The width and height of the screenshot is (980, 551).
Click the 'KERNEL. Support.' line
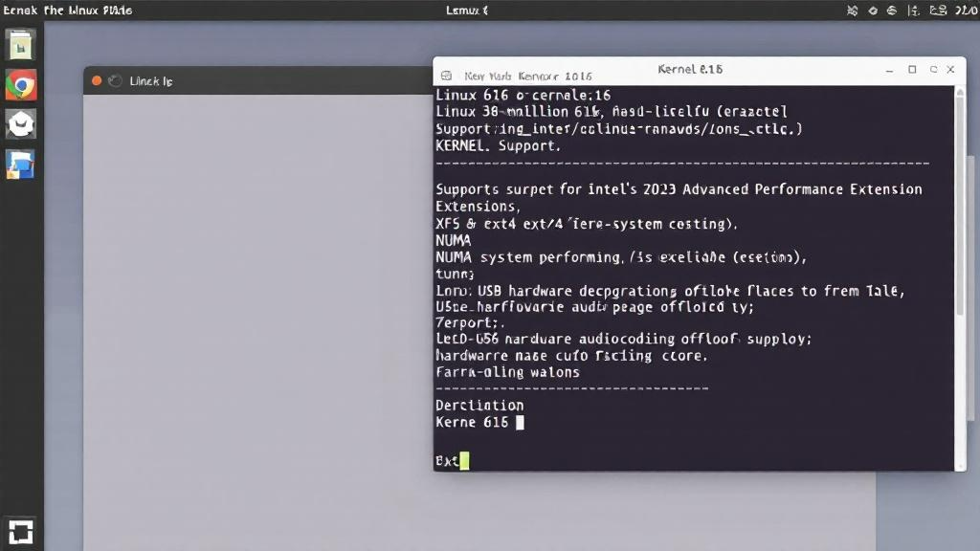coord(498,146)
